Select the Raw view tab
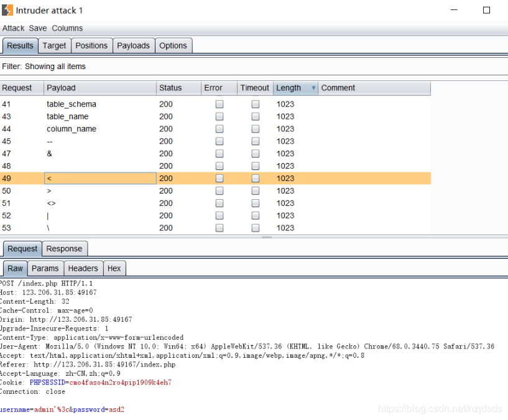This screenshot has height=420, width=508. coord(15,269)
